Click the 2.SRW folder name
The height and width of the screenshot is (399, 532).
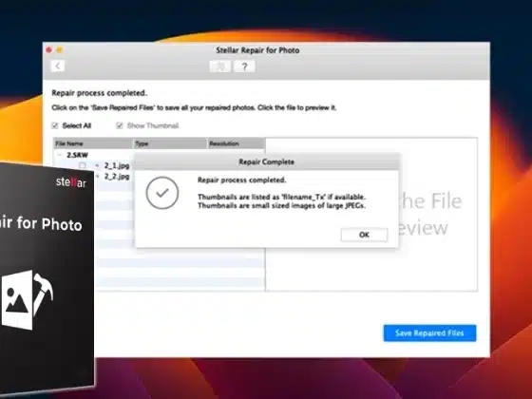point(77,155)
